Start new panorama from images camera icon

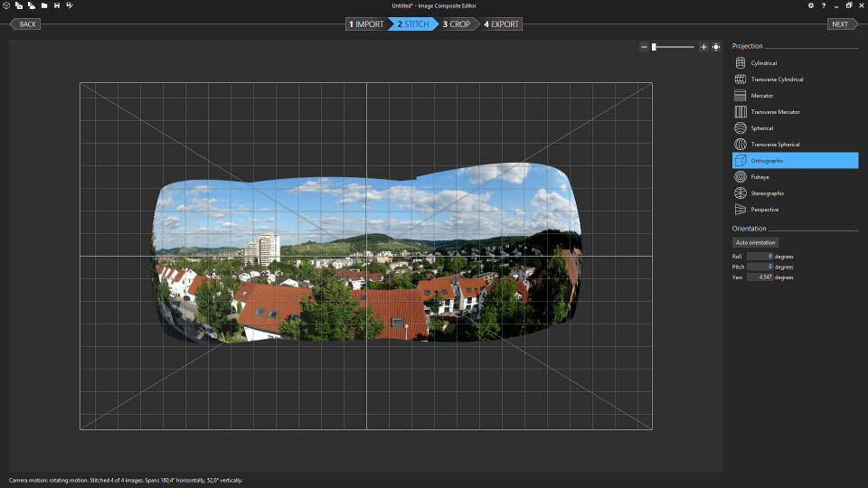click(19, 5)
